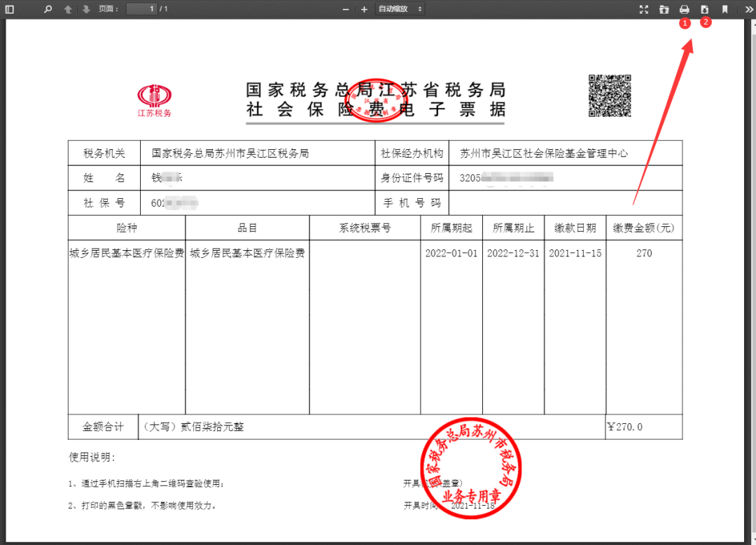Select the payment date 2021-11-15
756x545 pixels.
coord(575,253)
